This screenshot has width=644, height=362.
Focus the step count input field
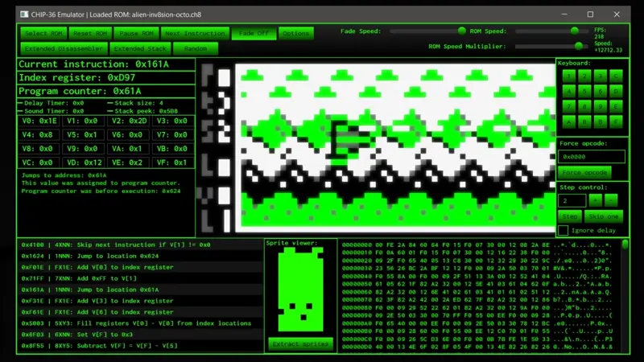coord(572,200)
